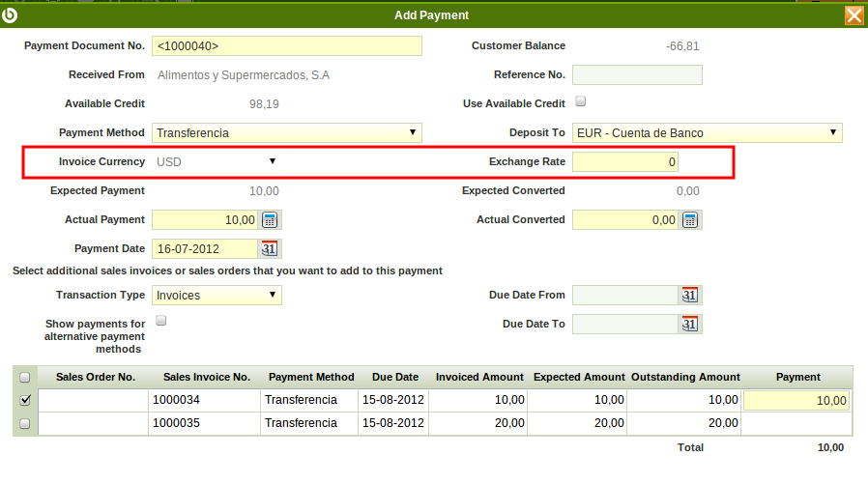Sort by the Due Date column header

pos(393,377)
